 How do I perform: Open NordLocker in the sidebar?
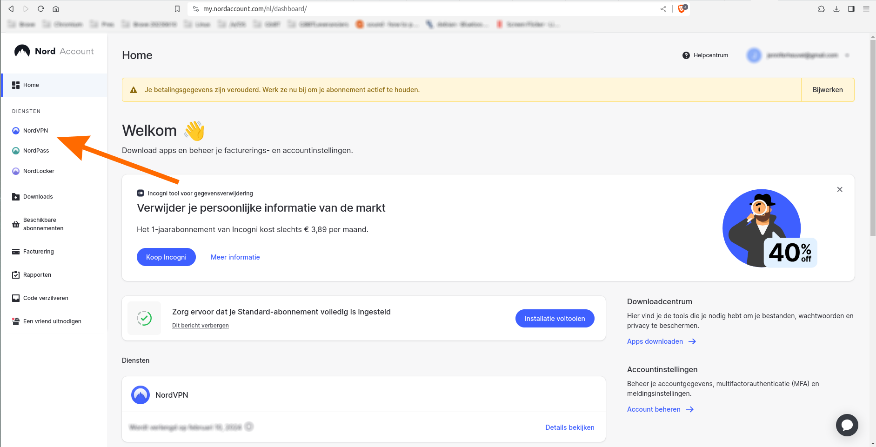pos(33,171)
